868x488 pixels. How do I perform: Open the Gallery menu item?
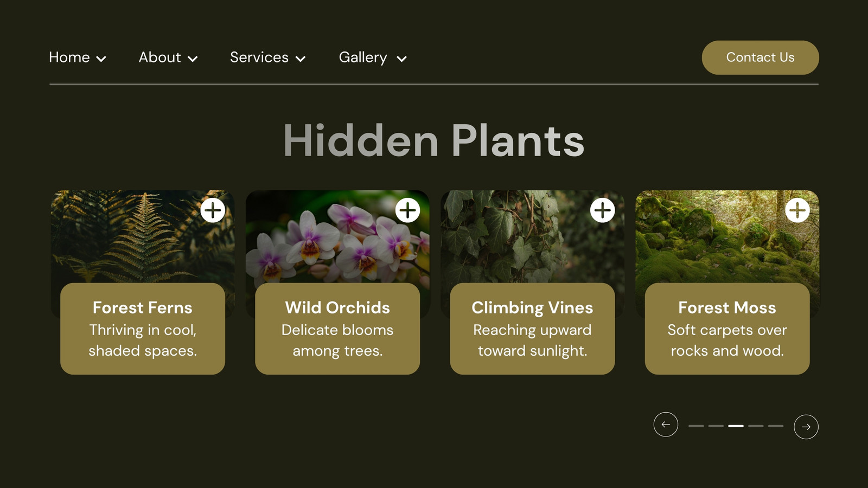coord(363,57)
